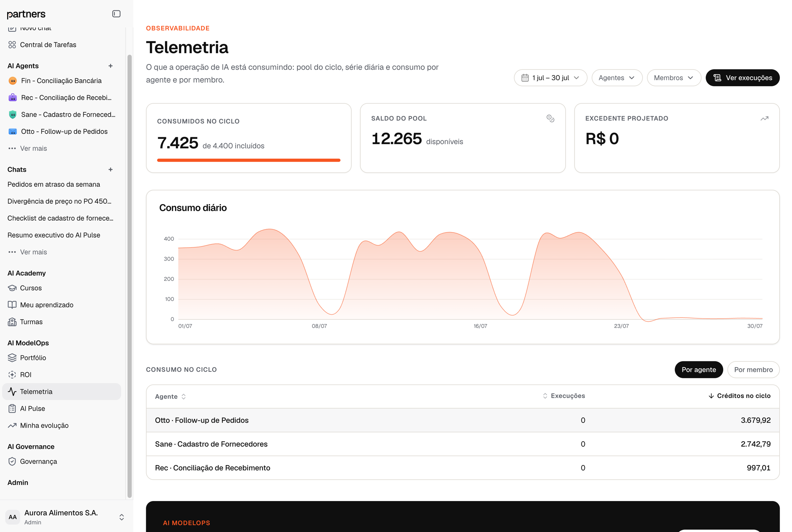Click the 997,01 credits value
792x532 pixels.
(x=759, y=468)
